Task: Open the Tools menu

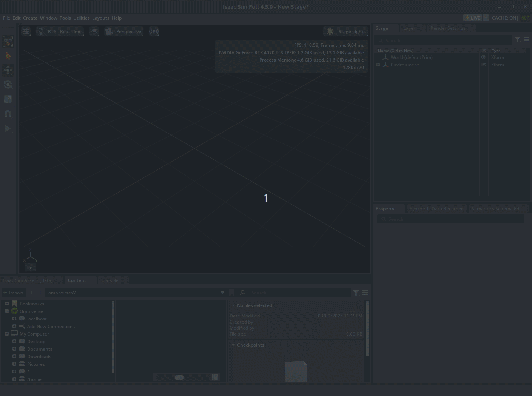Action: [65, 18]
